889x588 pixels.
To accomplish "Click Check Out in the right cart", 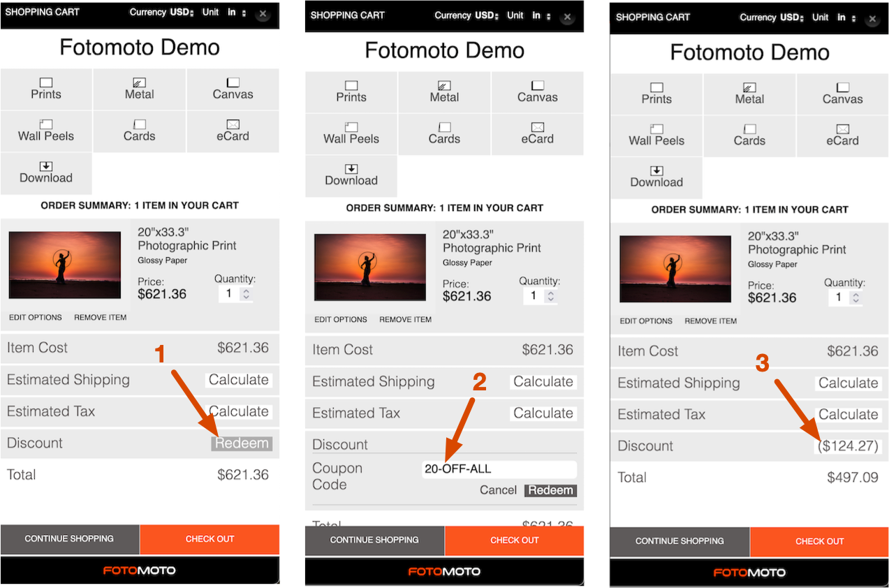I will [820, 541].
